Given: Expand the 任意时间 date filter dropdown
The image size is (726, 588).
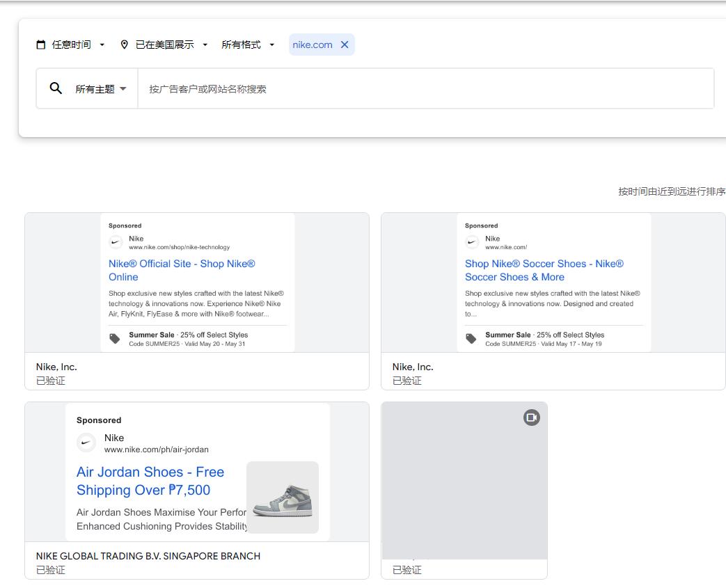Looking at the screenshot, I should 71,45.
